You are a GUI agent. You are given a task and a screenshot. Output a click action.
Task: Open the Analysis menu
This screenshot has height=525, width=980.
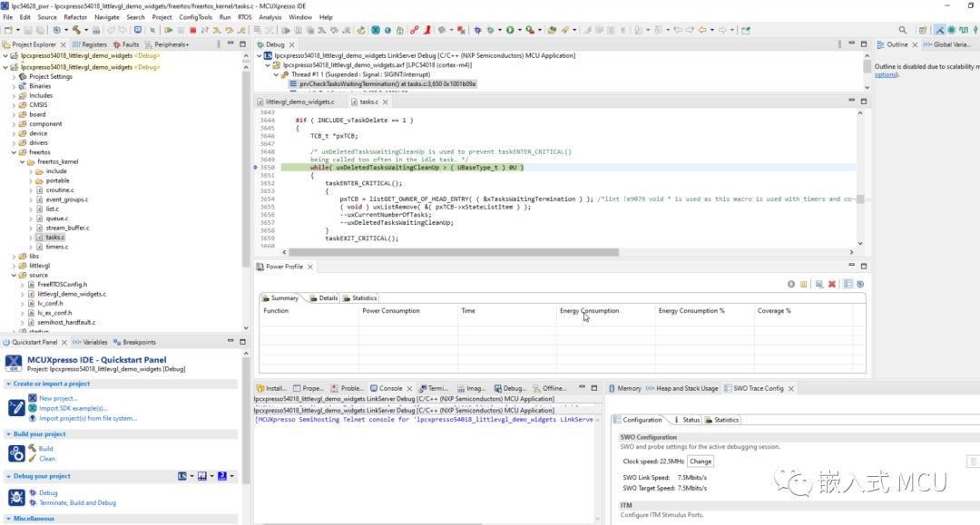pyautogui.click(x=270, y=17)
